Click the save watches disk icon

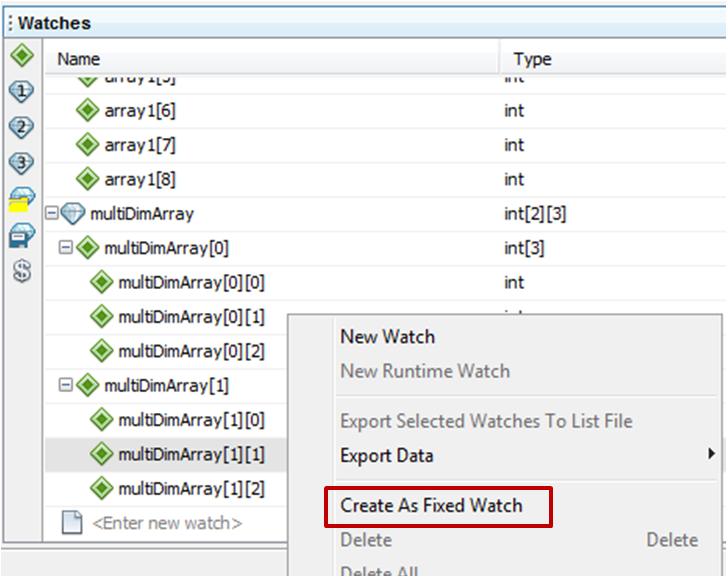click(22, 235)
